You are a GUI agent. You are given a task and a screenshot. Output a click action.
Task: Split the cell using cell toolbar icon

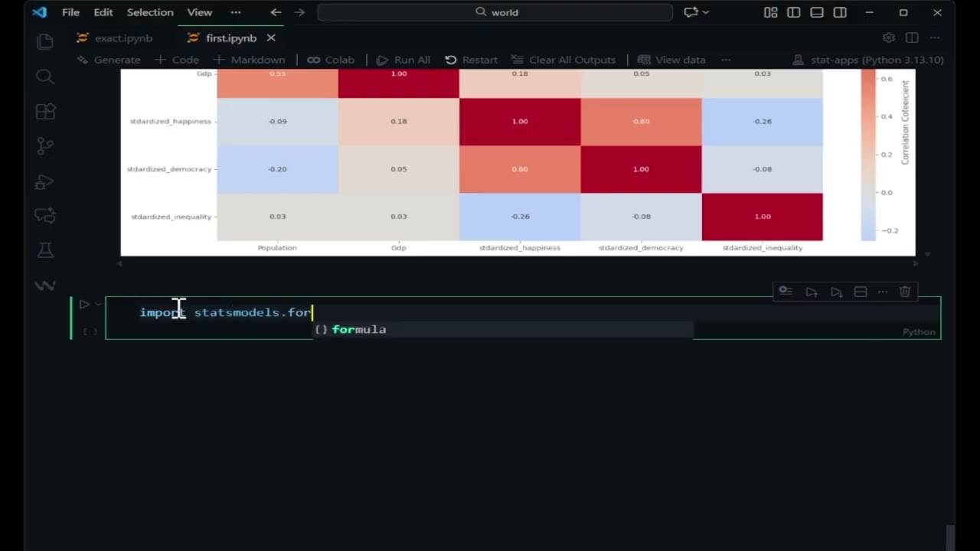861,292
